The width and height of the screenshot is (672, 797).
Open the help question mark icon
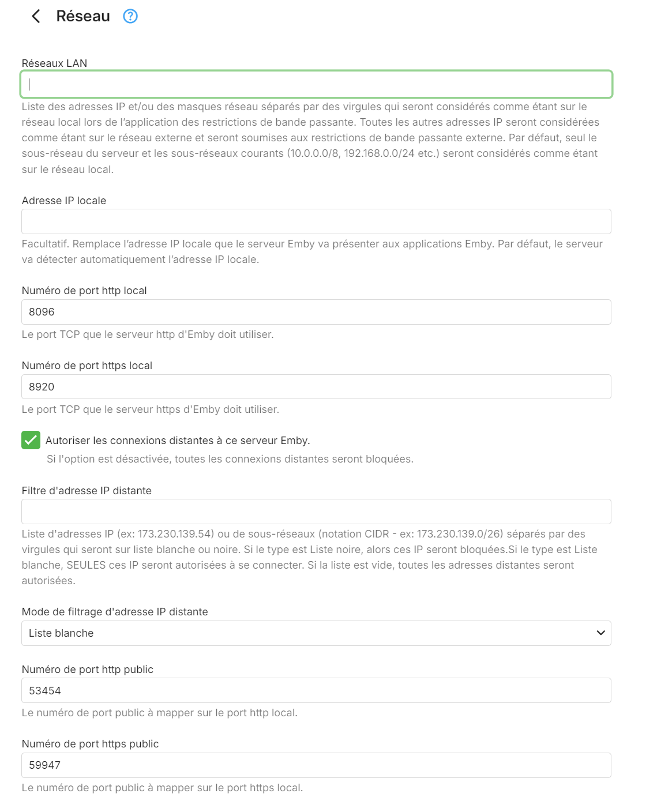pyautogui.click(x=130, y=16)
